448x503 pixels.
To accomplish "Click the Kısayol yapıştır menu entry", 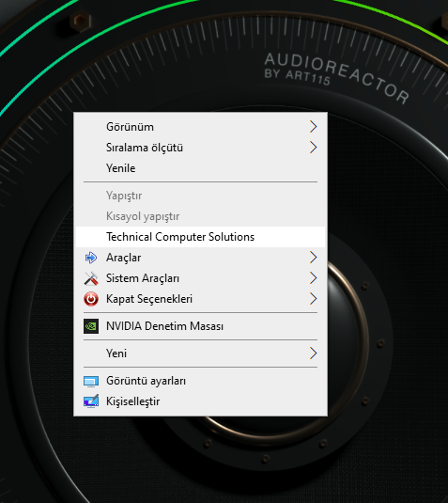I will (200, 216).
